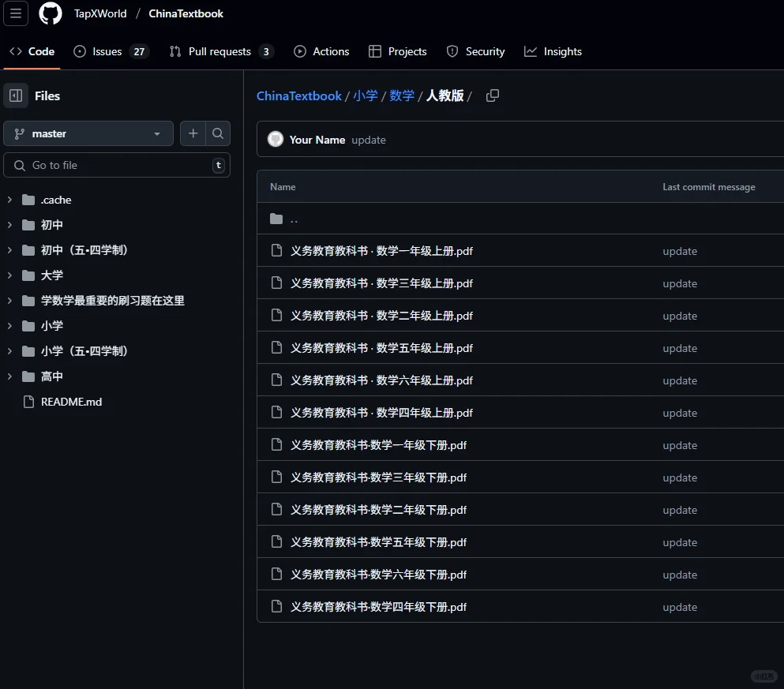
Task: Click file icon for 数学四年级下册.pdf
Action: pyautogui.click(x=276, y=607)
